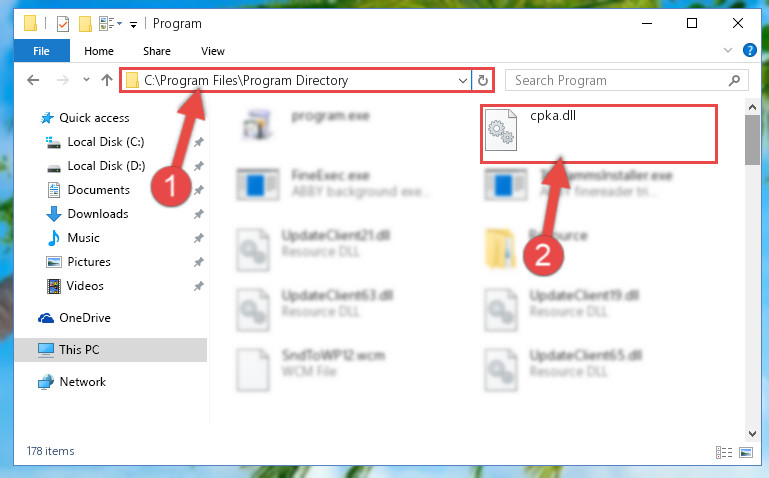Open the Customize Quick Access Toolbar dropdown
This screenshot has height=478, width=769.
pyautogui.click(x=133, y=25)
